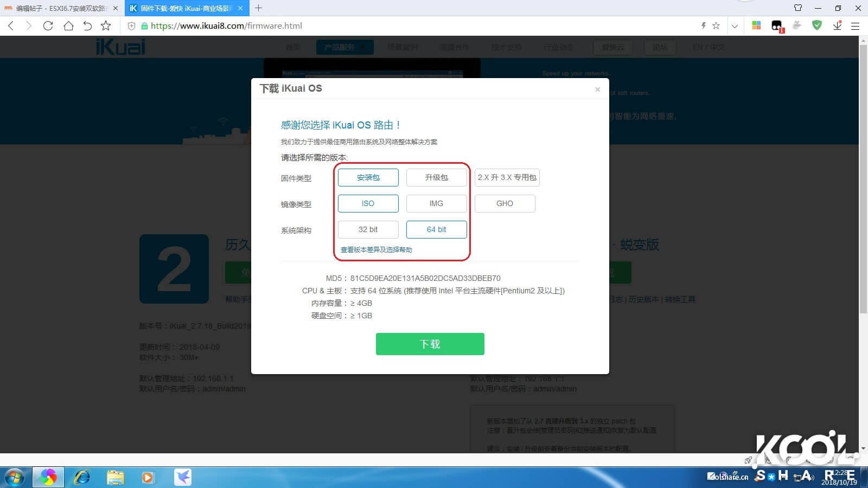Viewport: 868px width, 488px height.
Task: Click inside the browser address bar
Action: (x=325, y=25)
